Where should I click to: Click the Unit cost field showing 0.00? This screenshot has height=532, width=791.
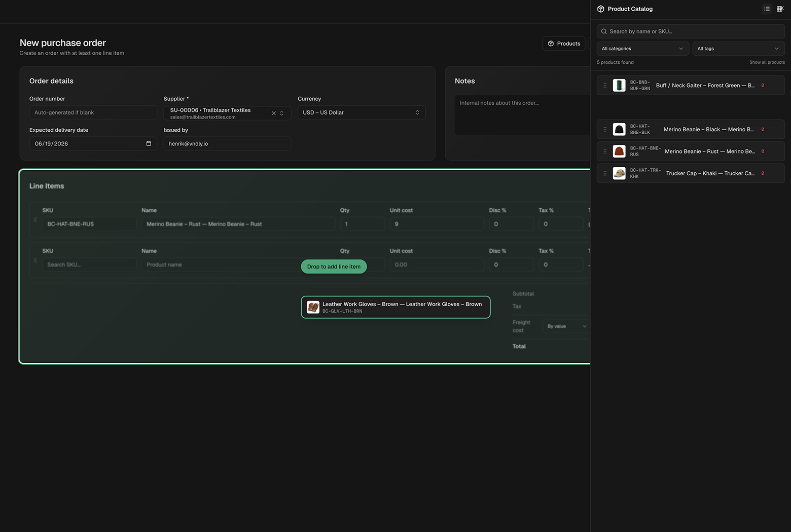tap(437, 264)
